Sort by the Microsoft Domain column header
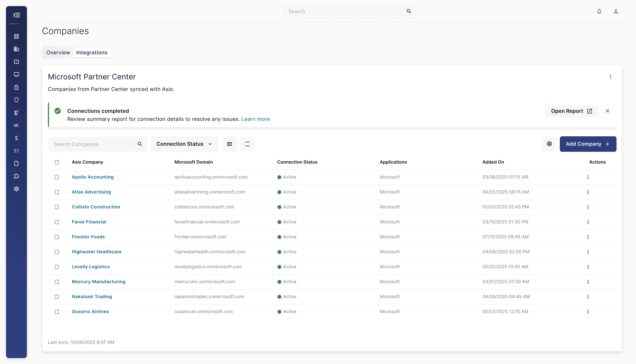 (x=193, y=162)
